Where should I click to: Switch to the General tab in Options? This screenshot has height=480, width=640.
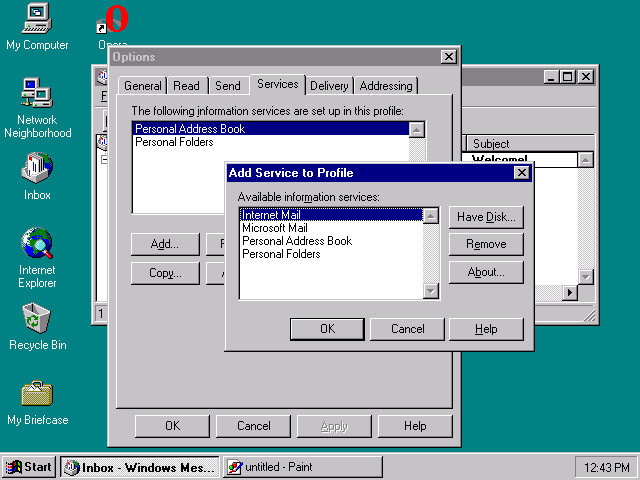(x=142, y=86)
